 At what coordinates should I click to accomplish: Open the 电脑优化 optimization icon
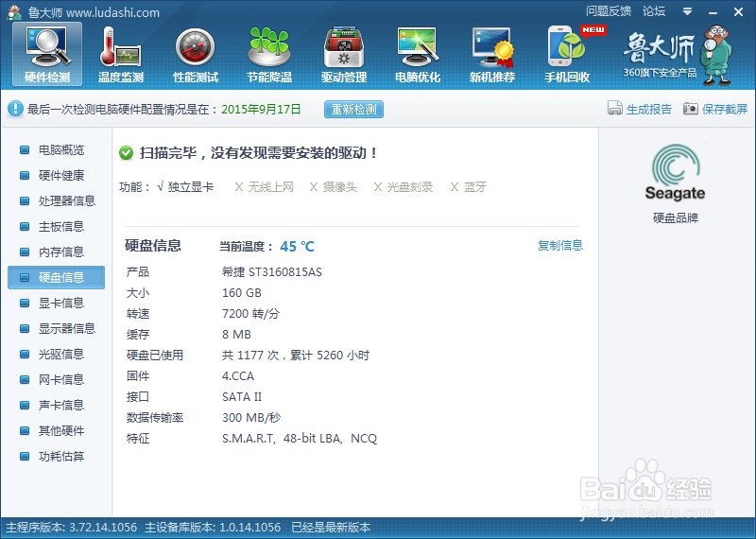pos(418,54)
